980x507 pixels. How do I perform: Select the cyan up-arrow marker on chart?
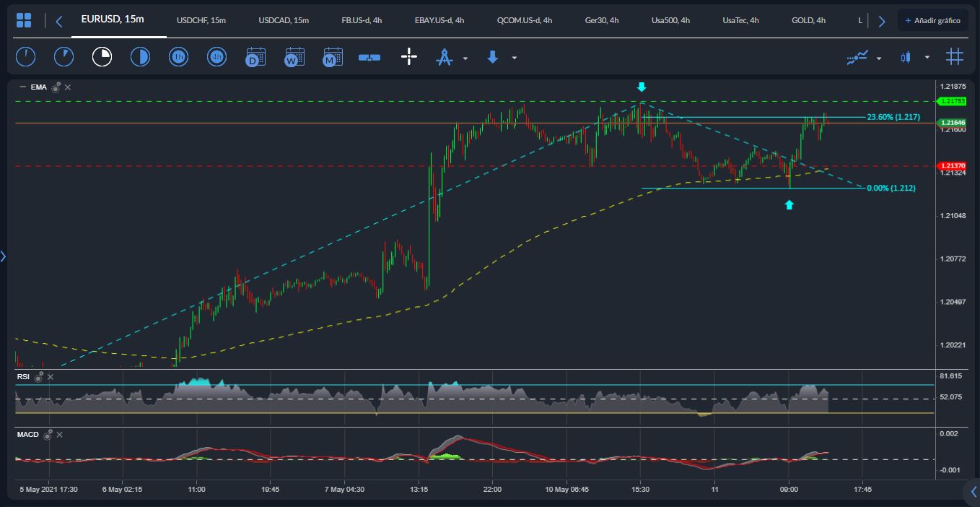pos(789,205)
